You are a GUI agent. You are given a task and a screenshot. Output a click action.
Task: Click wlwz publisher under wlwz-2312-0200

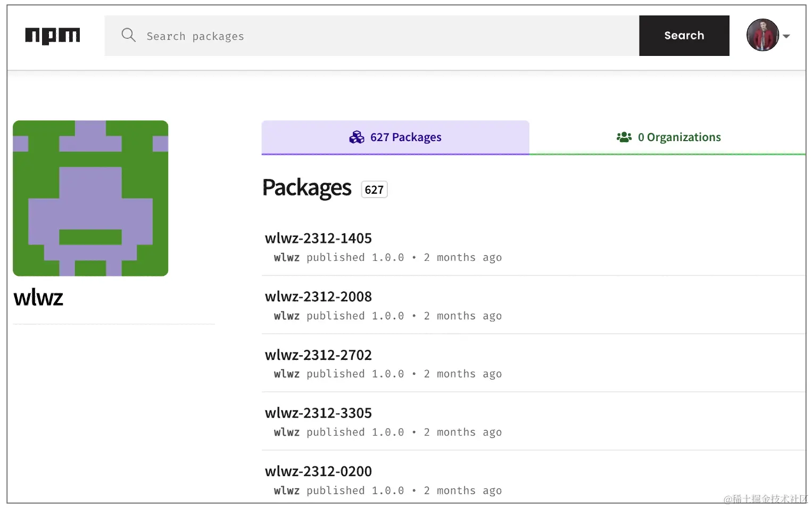287,491
